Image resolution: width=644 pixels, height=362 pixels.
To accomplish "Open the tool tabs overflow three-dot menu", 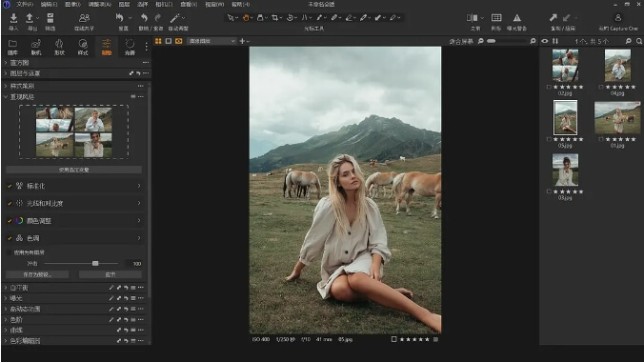I will (x=146, y=47).
